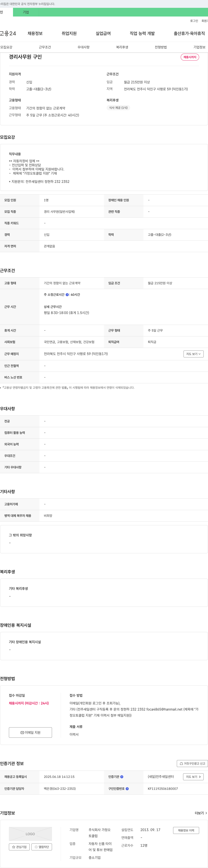Select the wage text 월급 215만원 이상 in 근무조건 summary
Viewport: 208px width, 868px height.
(137, 82)
